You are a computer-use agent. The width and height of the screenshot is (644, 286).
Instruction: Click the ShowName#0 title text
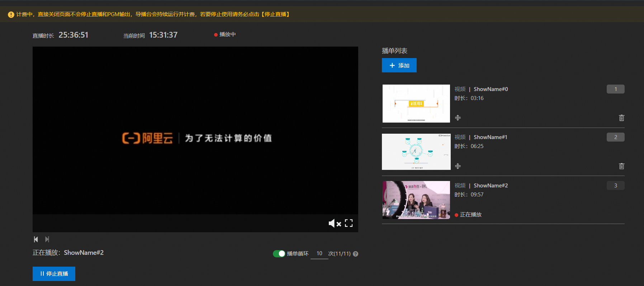[491, 89]
